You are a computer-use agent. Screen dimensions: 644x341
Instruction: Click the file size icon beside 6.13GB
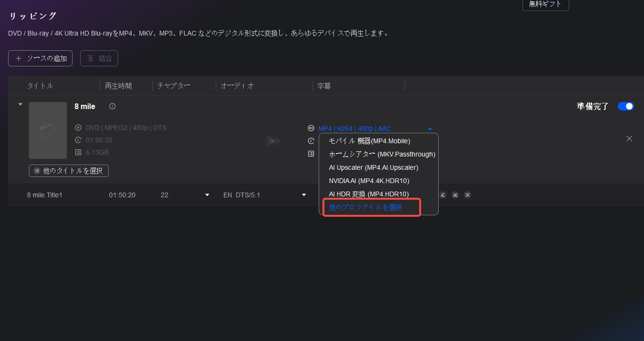click(78, 153)
